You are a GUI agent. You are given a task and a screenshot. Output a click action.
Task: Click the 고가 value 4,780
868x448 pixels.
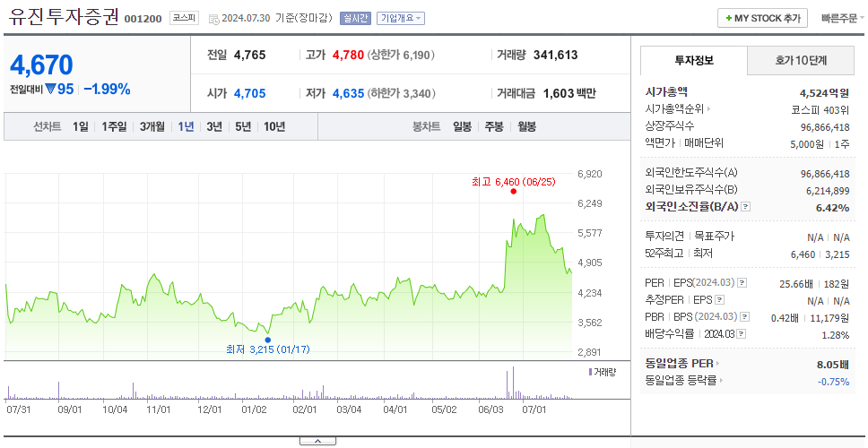click(348, 56)
